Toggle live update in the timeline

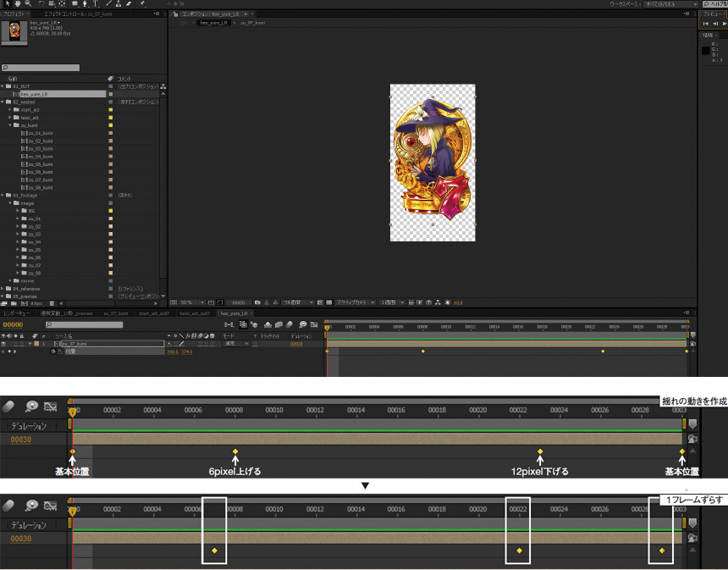(x=243, y=324)
